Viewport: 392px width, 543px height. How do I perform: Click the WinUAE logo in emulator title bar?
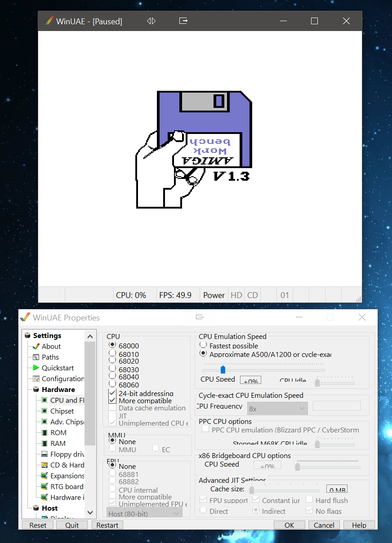[x=49, y=21]
